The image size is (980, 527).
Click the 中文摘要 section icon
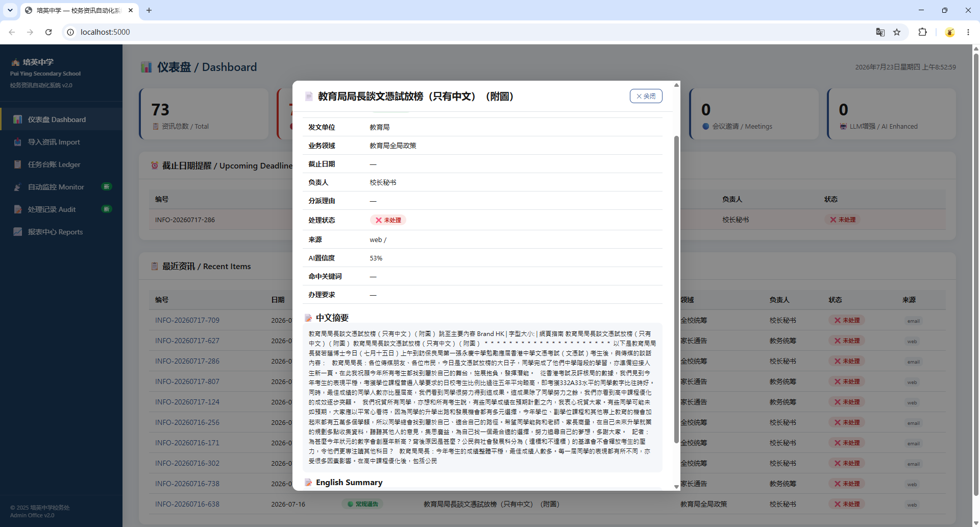308,318
